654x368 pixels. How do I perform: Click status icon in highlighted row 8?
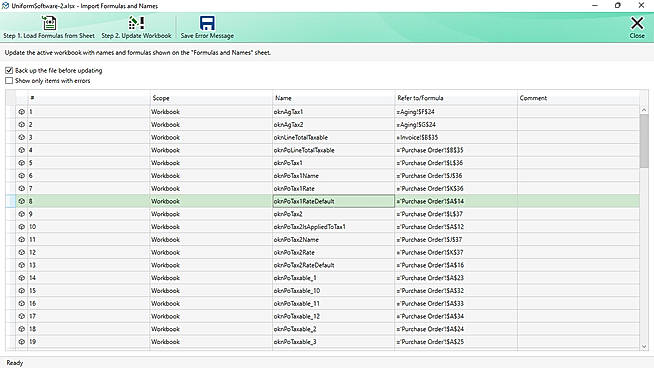click(x=22, y=201)
